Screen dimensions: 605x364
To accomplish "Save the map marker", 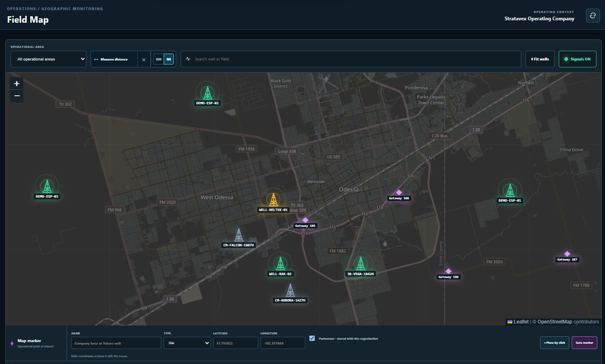I will [x=584, y=343].
